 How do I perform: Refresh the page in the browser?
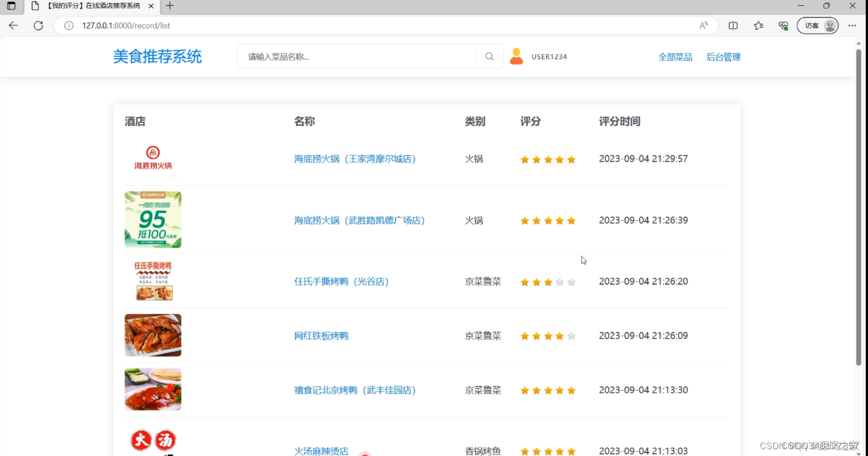[38, 25]
